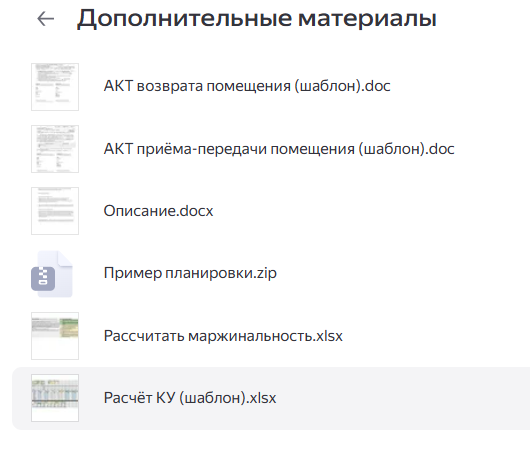Select file name Описание.docx
This screenshot has width=530, height=465.
[158, 211]
